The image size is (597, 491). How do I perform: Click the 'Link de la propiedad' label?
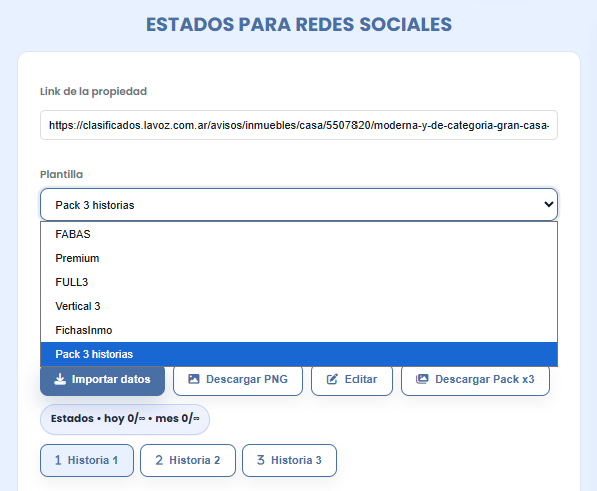93,91
